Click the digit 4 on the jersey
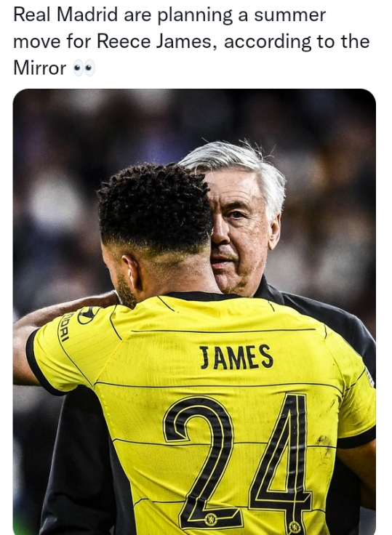The width and height of the screenshot is (392, 535). pos(281,462)
